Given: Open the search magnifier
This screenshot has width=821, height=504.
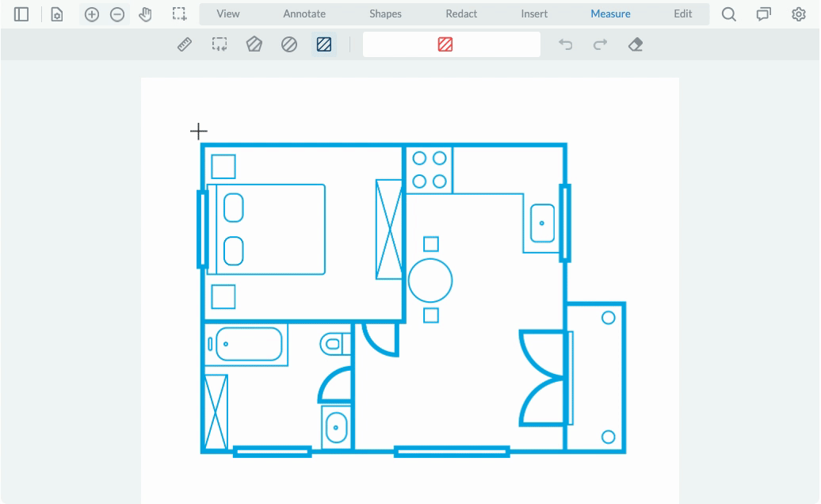Looking at the screenshot, I should [x=729, y=14].
